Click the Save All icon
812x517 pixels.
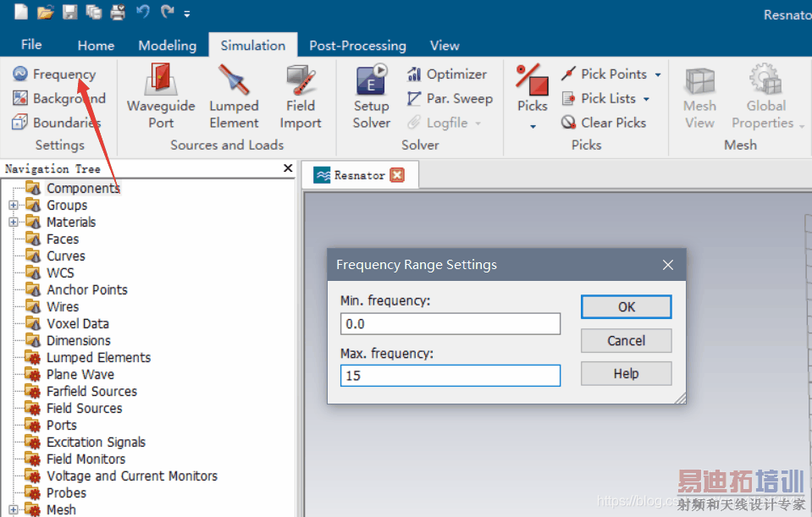click(x=94, y=12)
